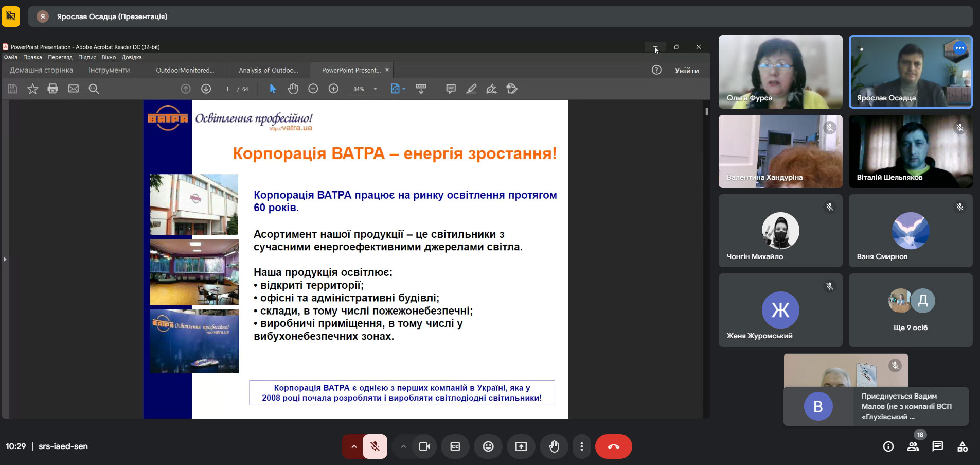Open options on Ярослав Осадца tile

(x=959, y=48)
